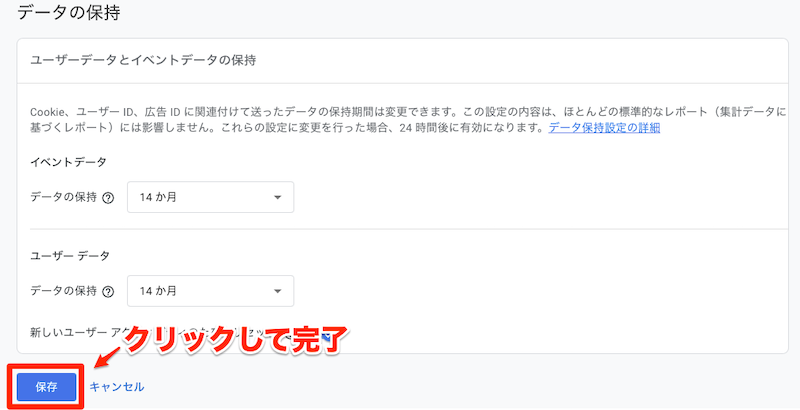Viewport: 800px width, 410px height.
Task: Click the ユーザー データ section label
Action: pos(70,255)
